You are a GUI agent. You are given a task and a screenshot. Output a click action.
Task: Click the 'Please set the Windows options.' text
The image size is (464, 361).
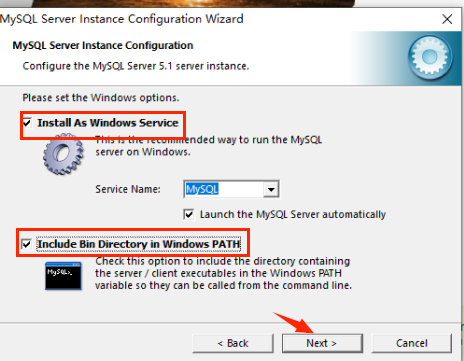coord(101,98)
